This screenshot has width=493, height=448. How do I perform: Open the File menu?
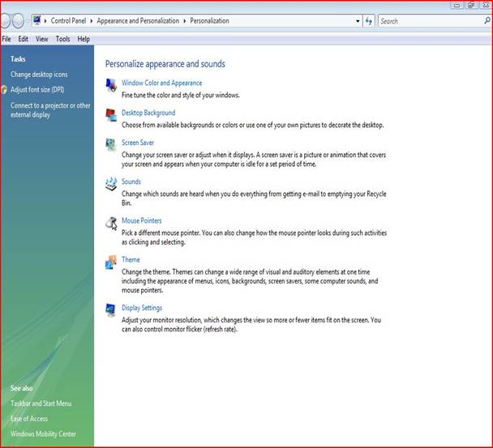click(x=6, y=39)
